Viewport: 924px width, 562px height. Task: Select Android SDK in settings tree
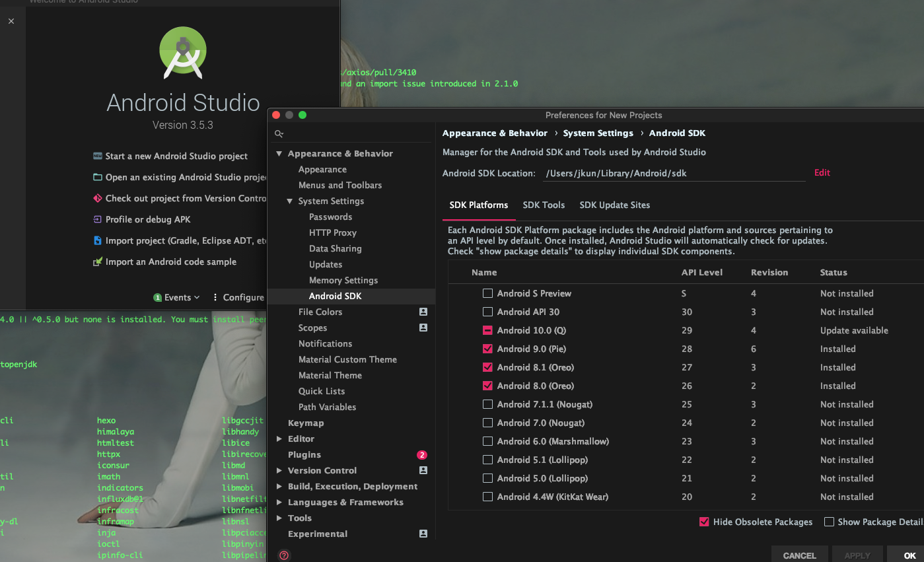coord(351,296)
